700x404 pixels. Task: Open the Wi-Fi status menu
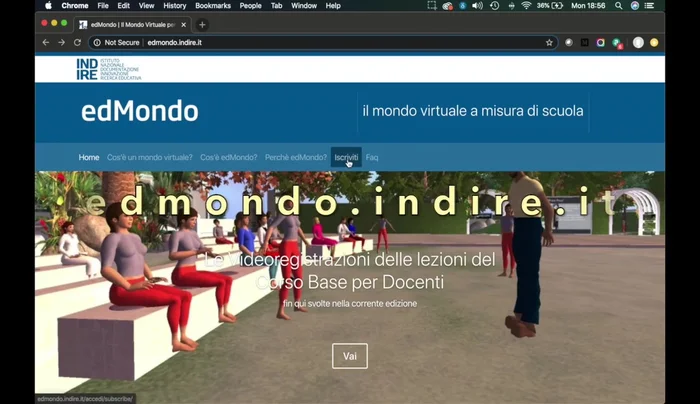click(526, 6)
